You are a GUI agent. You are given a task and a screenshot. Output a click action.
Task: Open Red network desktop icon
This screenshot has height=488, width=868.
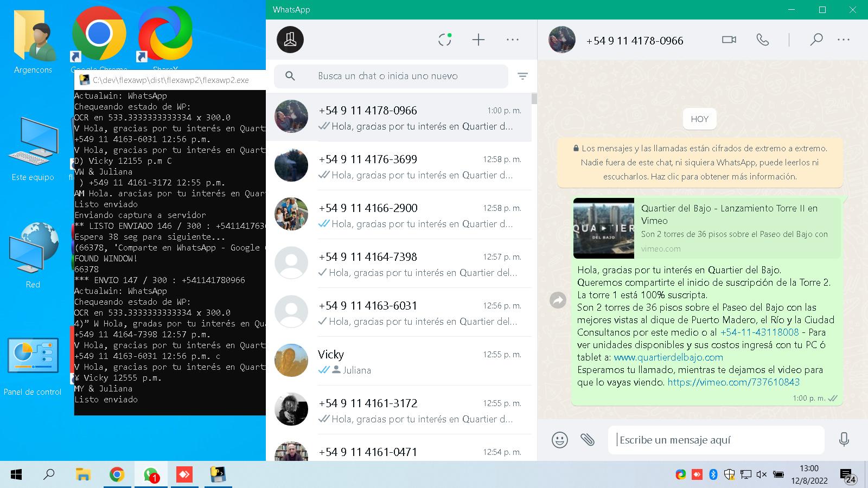33,255
